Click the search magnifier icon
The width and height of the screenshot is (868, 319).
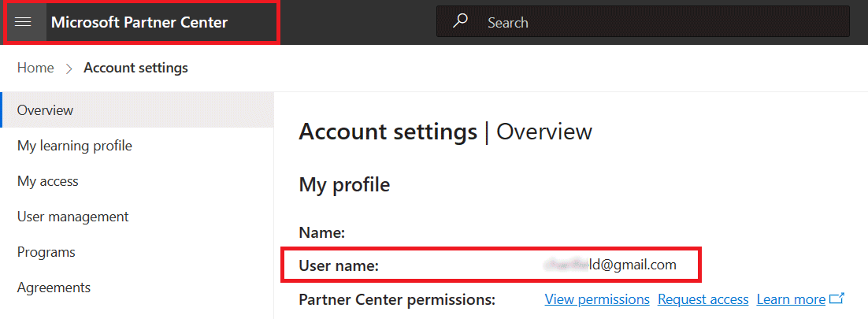[x=460, y=21]
